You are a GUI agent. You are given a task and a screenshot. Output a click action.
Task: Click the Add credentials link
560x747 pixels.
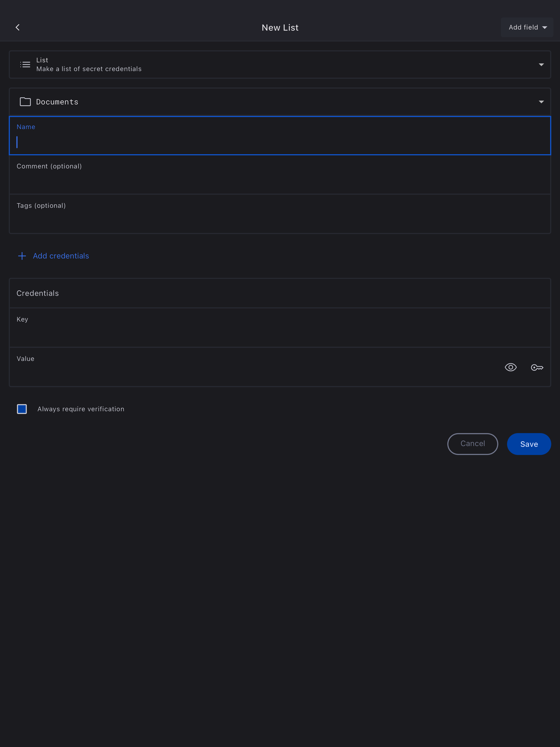tap(61, 256)
